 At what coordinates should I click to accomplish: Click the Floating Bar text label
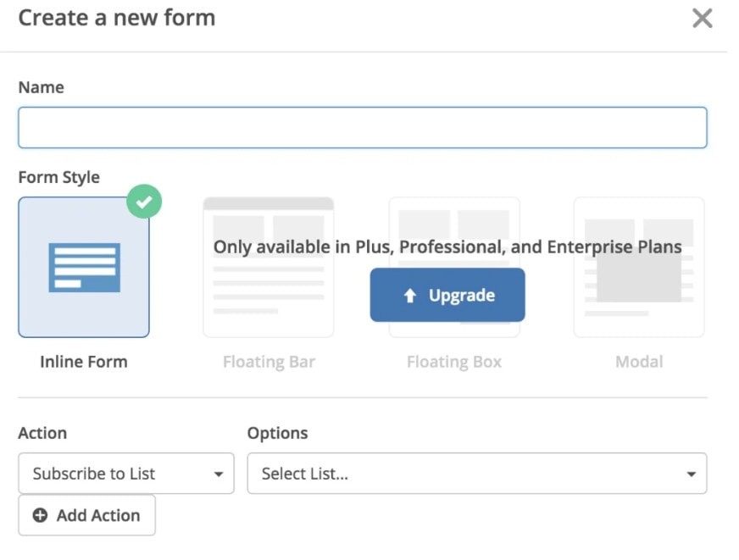click(x=269, y=362)
